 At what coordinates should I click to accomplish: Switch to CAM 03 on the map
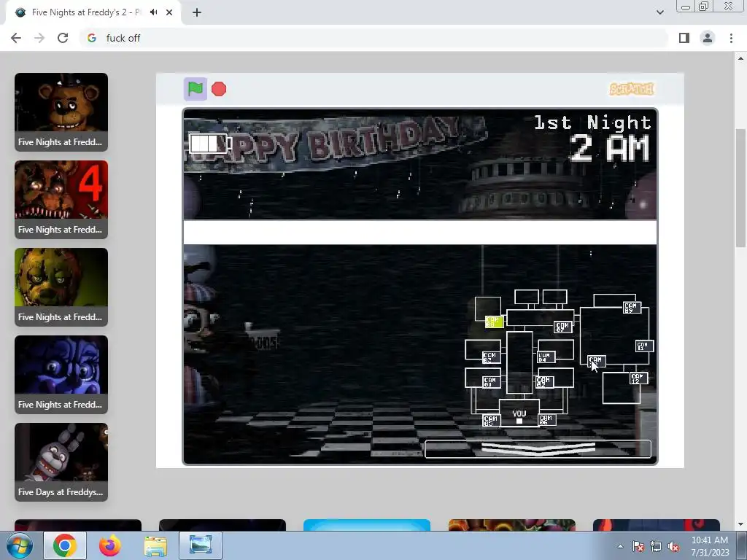[x=491, y=357]
